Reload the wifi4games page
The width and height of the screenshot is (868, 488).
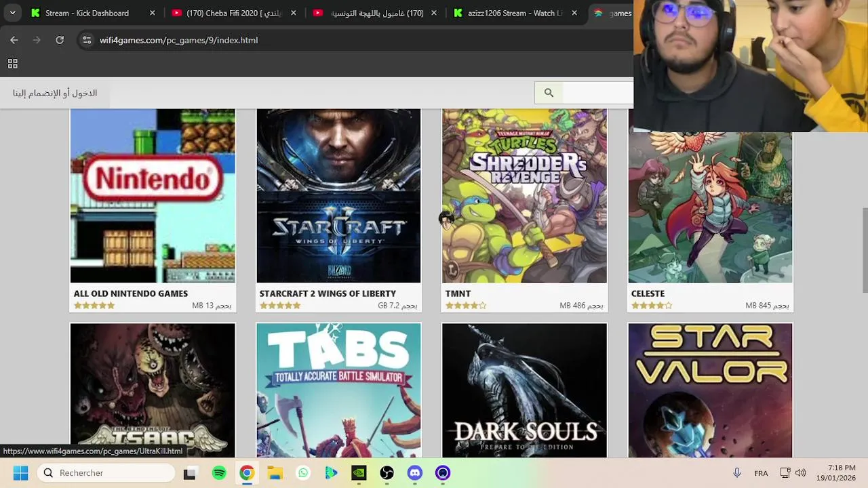(x=60, y=40)
